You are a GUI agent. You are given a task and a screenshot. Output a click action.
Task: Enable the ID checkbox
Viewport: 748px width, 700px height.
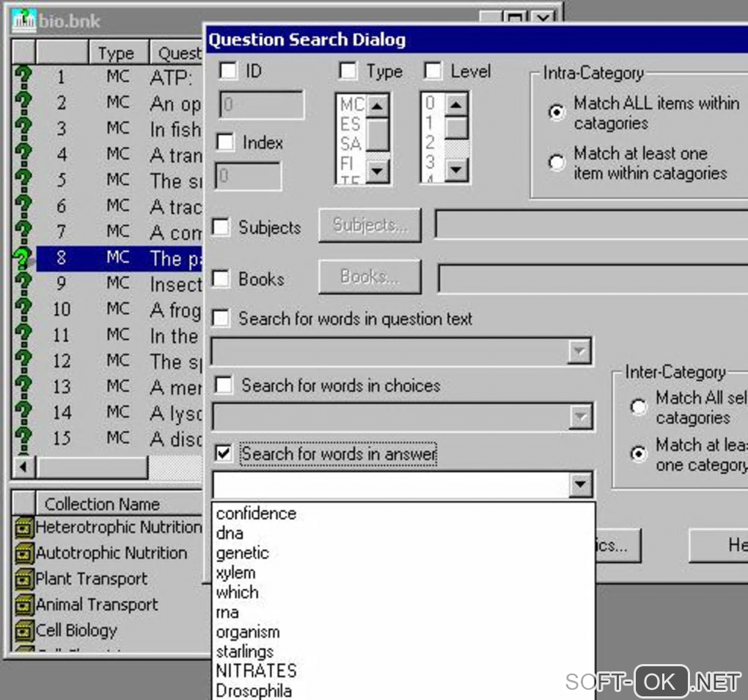228,70
